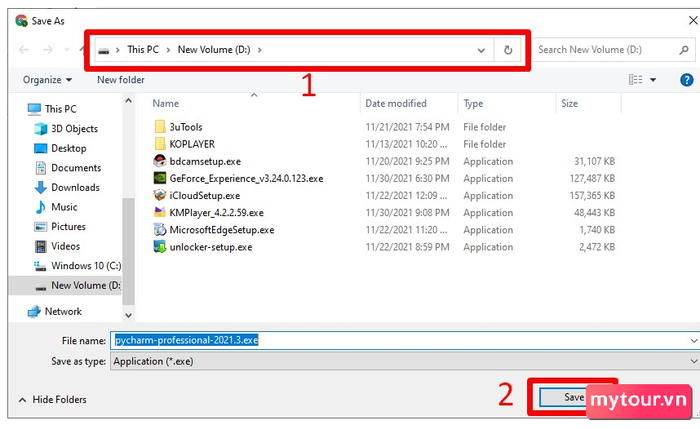Click the Search New Volume (D:) field
700x429 pixels.
pos(614,50)
